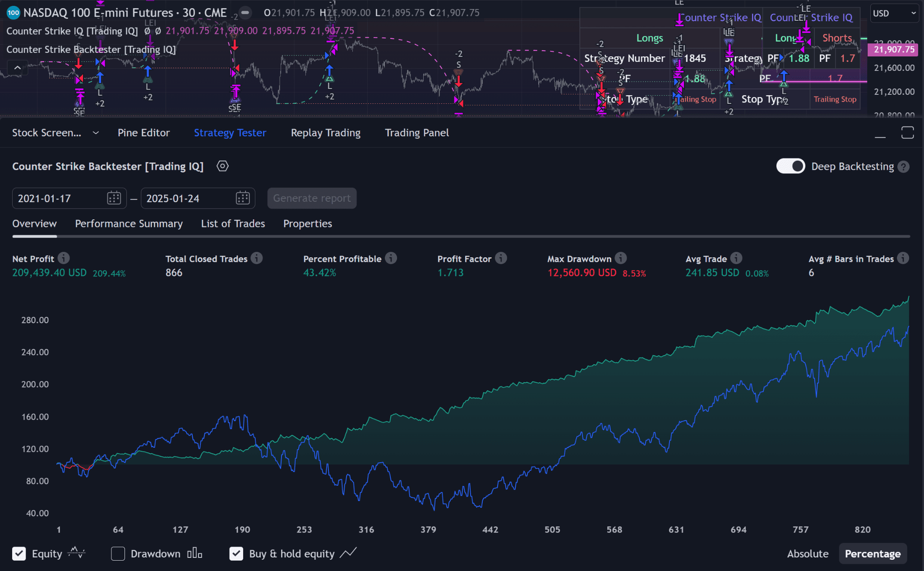Switch to Performance Summary tab
924x571 pixels.
click(x=129, y=224)
